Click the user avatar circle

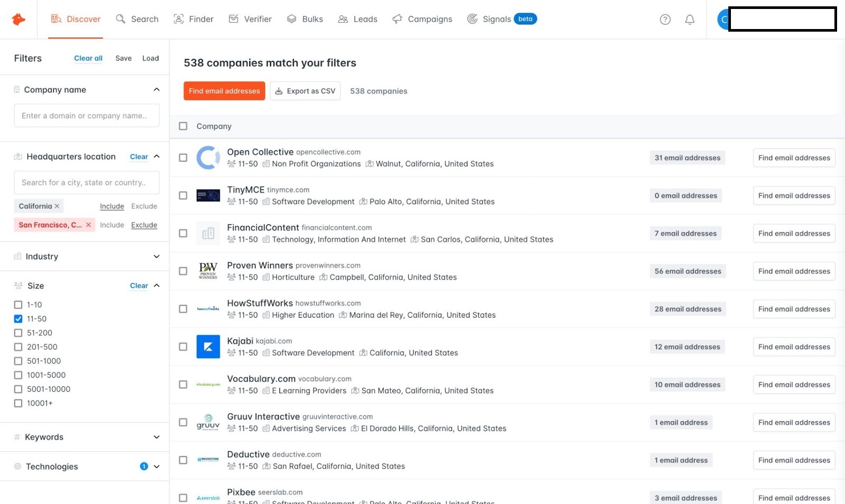coord(723,20)
